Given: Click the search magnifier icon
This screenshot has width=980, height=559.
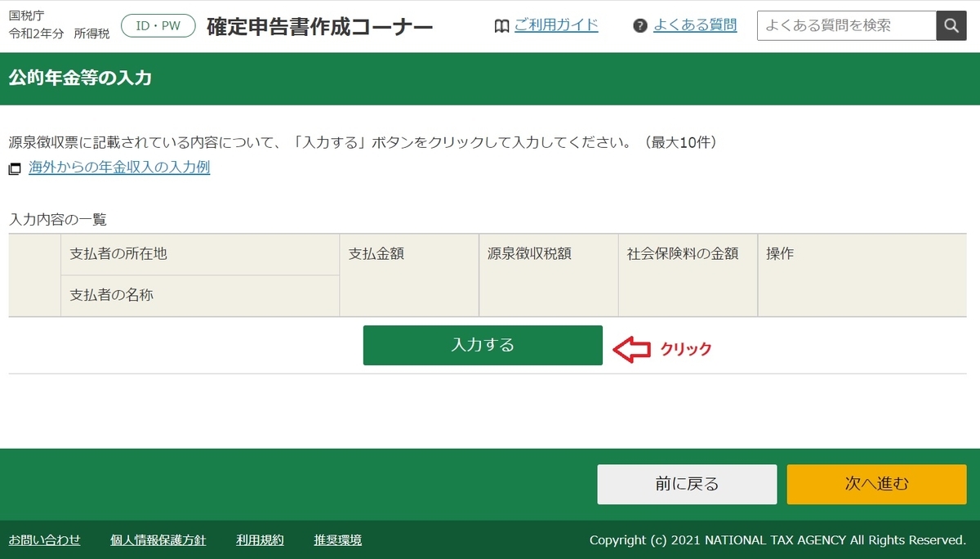Looking at the screenshot, I should 950,25.
